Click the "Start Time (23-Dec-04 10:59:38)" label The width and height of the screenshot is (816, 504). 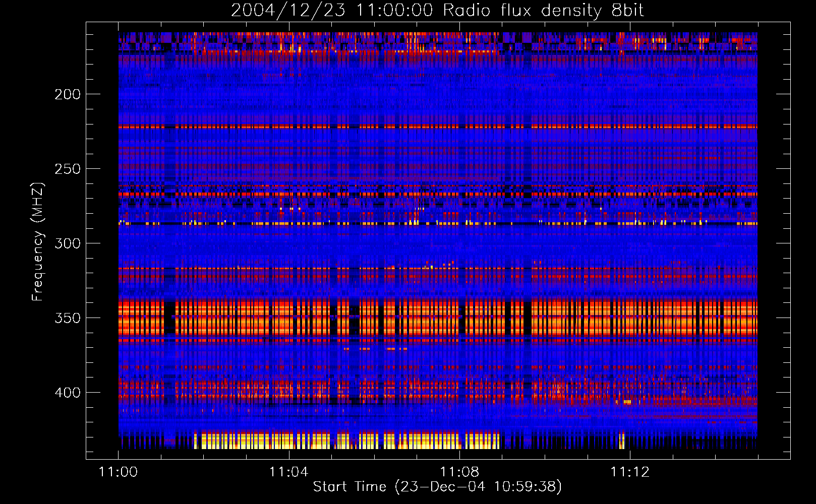pos(437,487)
